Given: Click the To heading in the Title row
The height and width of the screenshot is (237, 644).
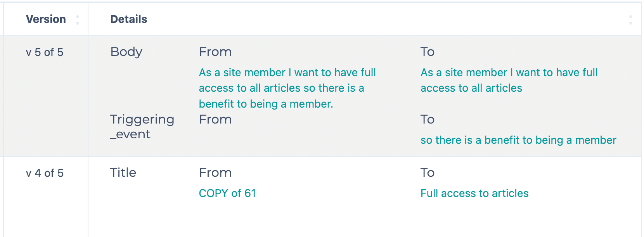Looking at the screenshot, I should tap(428, 173).
